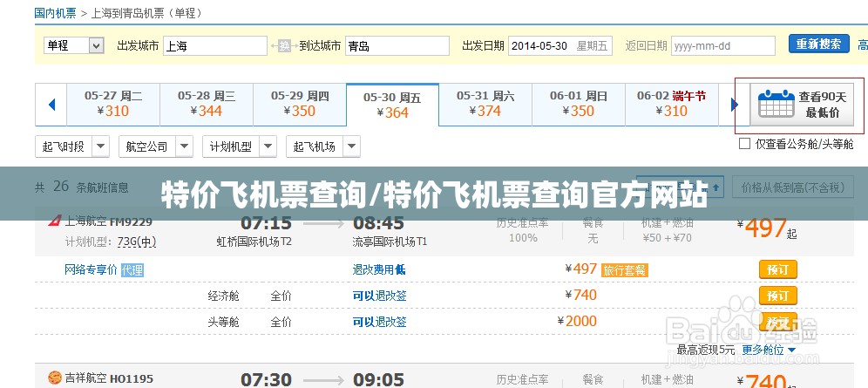Click 可以退改签 on the 头等舱 row

point(380,322)
